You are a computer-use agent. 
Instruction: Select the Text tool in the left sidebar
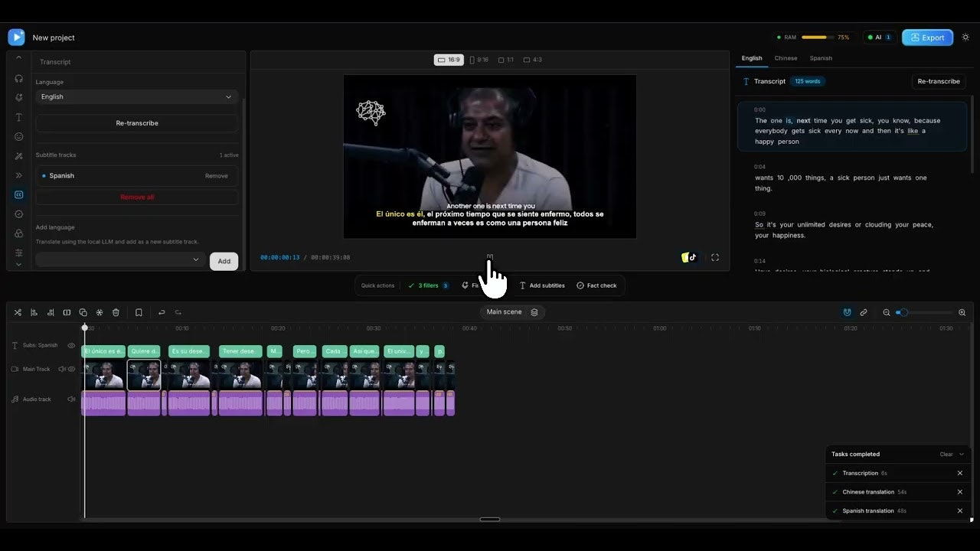pyautogui.click(x=18, y=117)
